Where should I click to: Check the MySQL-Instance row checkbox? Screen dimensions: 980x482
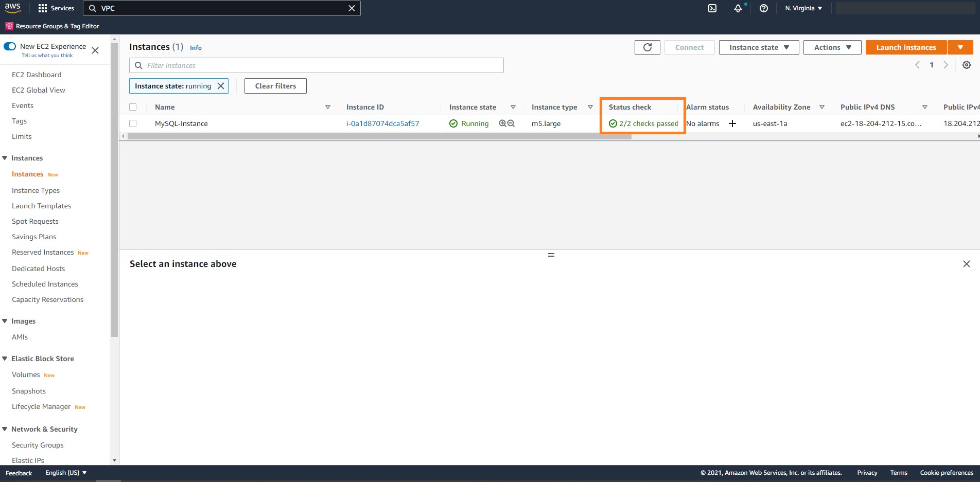click(133, 123)
